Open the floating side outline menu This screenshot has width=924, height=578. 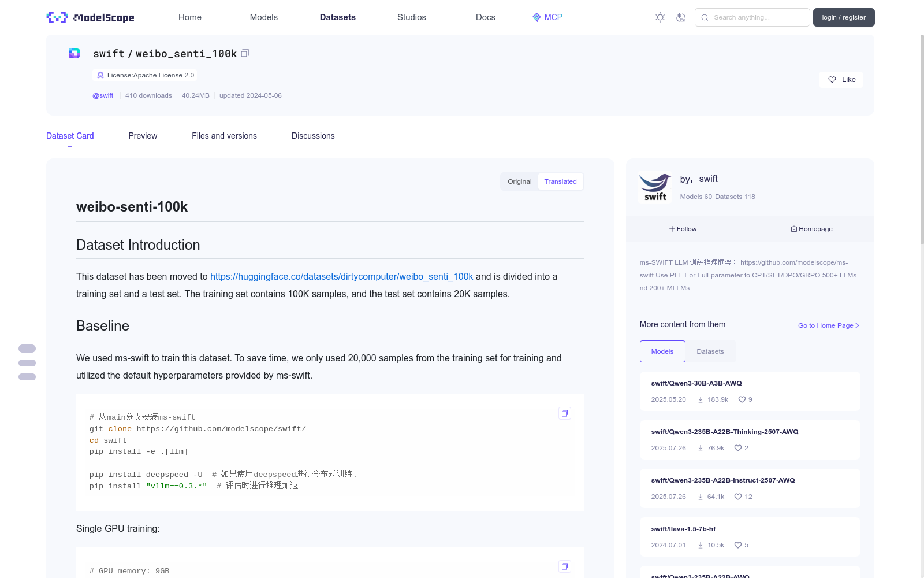pyautogui.click(x=27, y=363)
